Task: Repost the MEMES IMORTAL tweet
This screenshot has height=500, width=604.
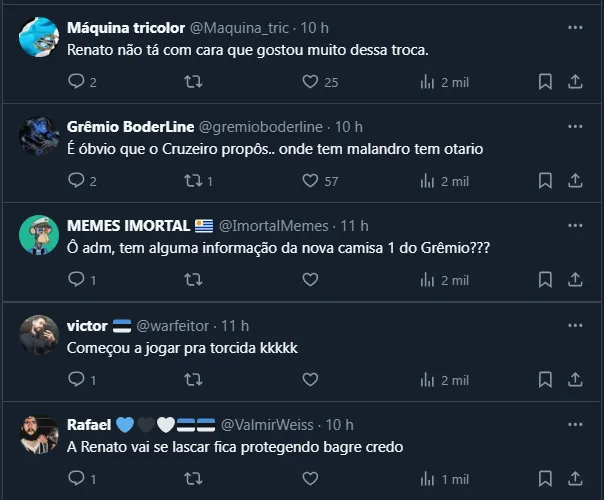Action: point(194,280)
